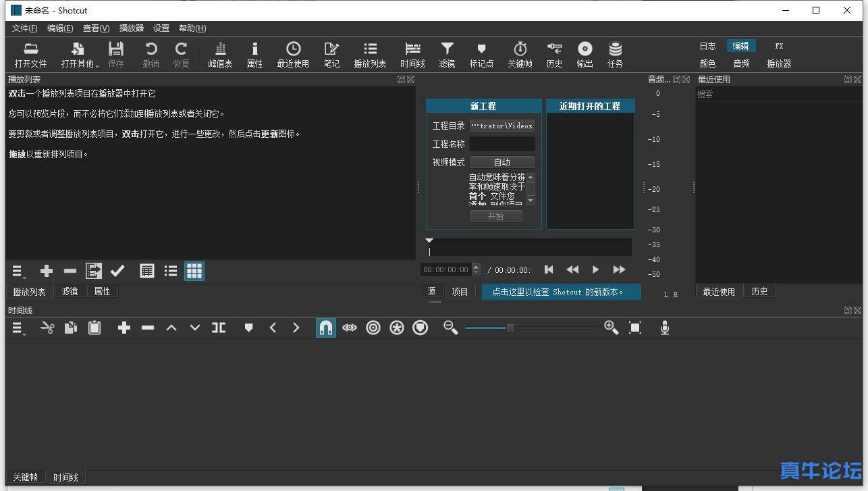Expand the 打开其他 dropdown arrow
868x491 pixels.
click(x=97, y=66)
